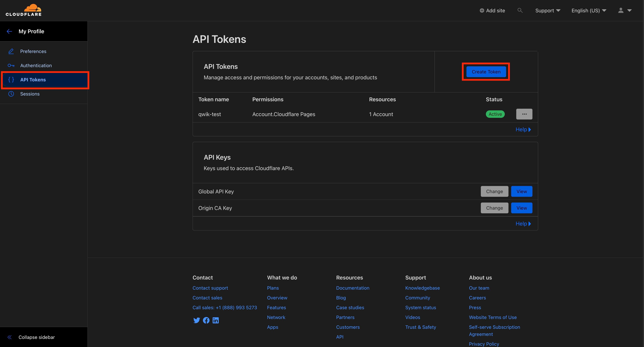Screen dimensions: 644x347
Task: Open Contact sales link
Action: pyautogui.click(x=207, y=298)
